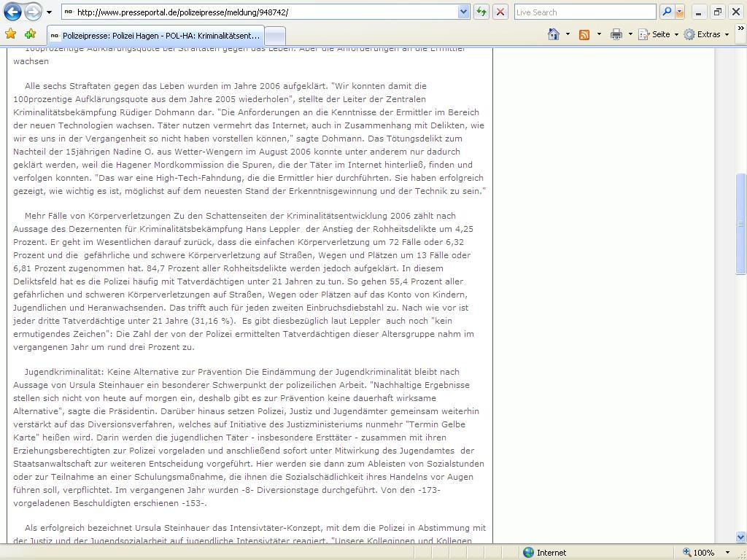Image resolution: width=747 pixels, height=560 pixels.
Task: Go to the Home page icon
Action: 553,34
